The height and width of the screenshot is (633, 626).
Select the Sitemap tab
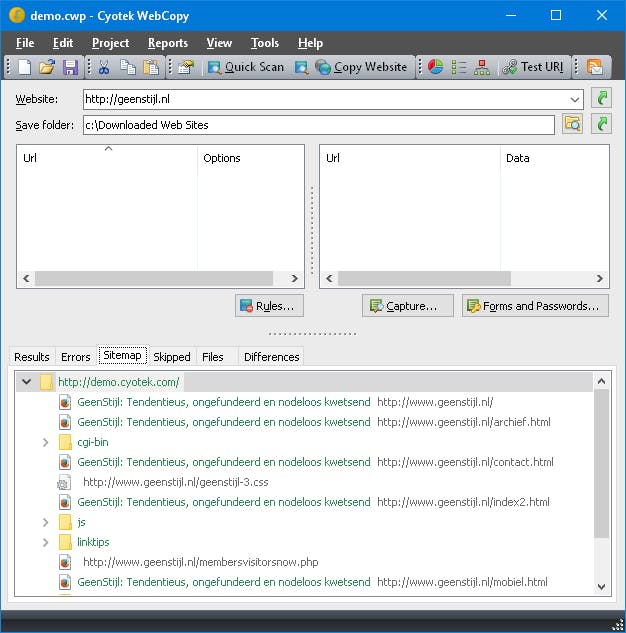(x=122, y=355)
